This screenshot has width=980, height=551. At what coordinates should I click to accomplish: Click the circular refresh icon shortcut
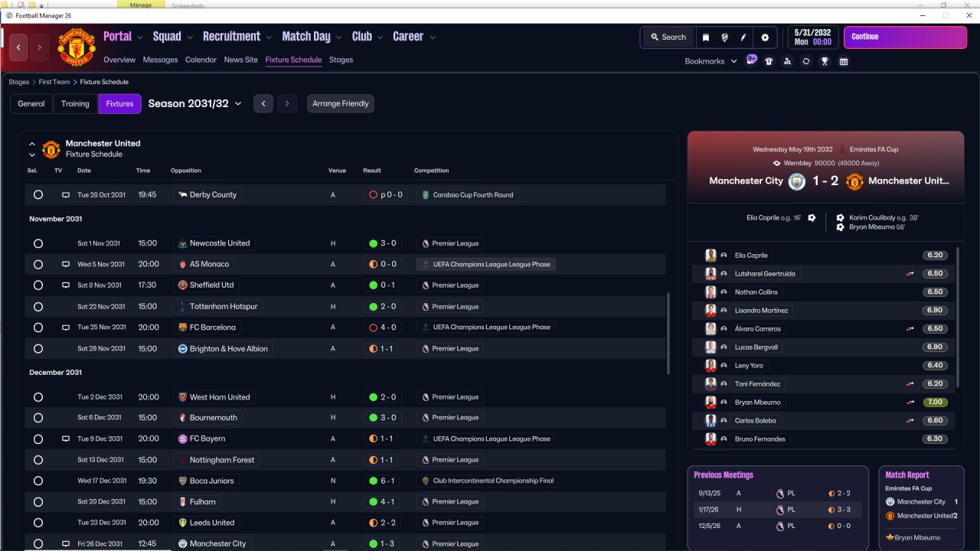coord(806,61)
